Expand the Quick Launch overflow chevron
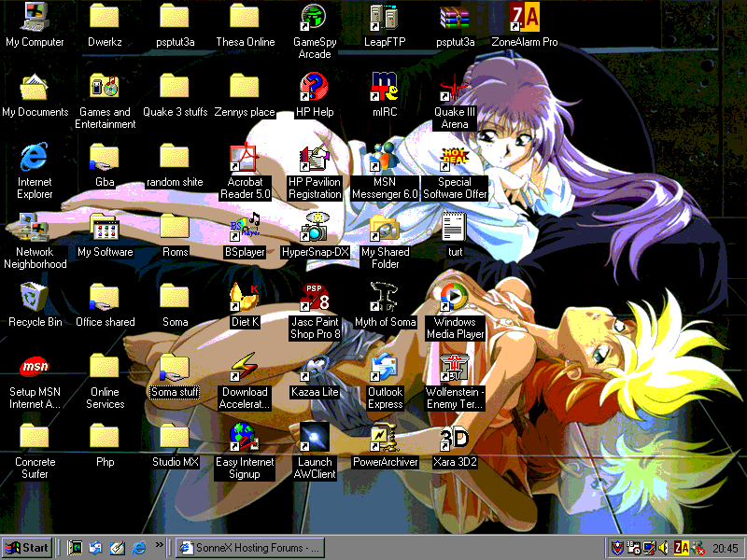This screenshot has height=560, width=747. click(159, 544)
